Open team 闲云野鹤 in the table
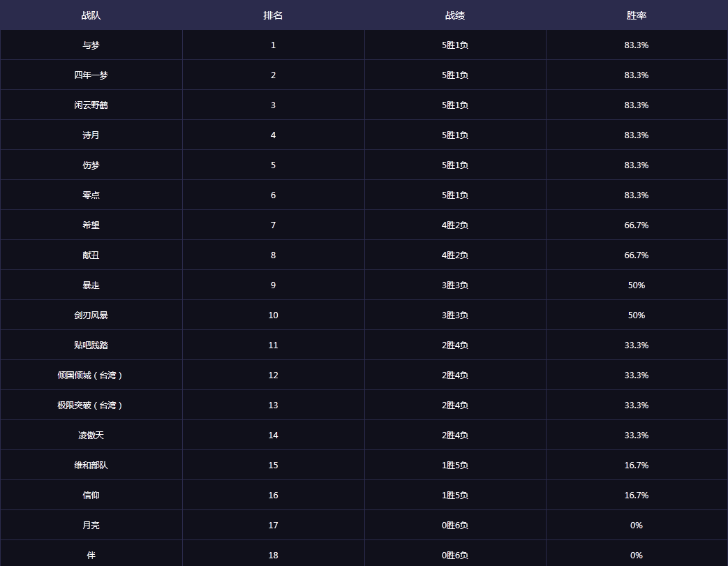Screen dimensions: 728x566 91,105
